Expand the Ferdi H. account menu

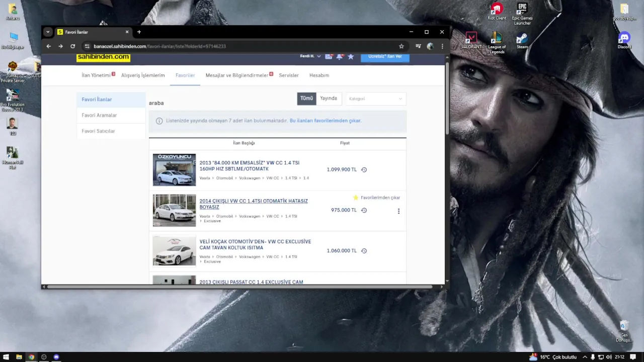[x=310, y=56]
